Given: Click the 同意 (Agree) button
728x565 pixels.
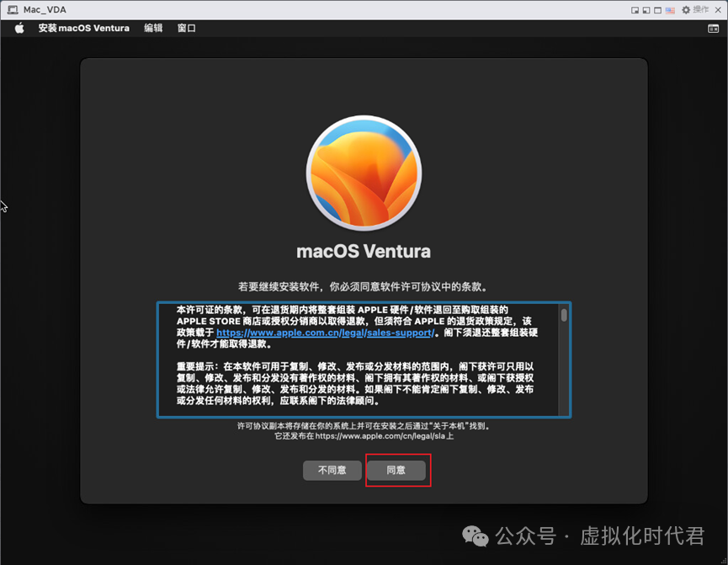Looking at the screenshot, I should coord(396,470).
